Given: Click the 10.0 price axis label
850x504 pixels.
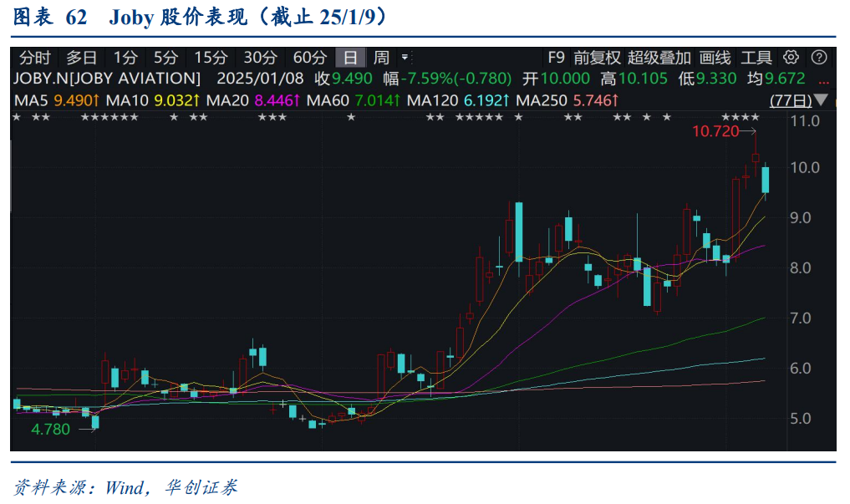Looking at the screenshot, I should point(805,167).
